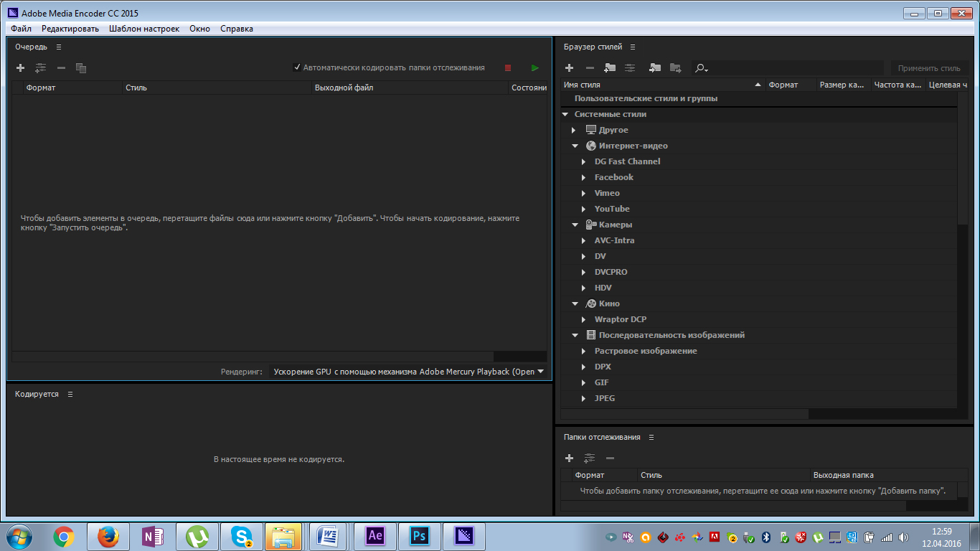Import styles using folder-arrow-in icon

click(x=655, y=68)
